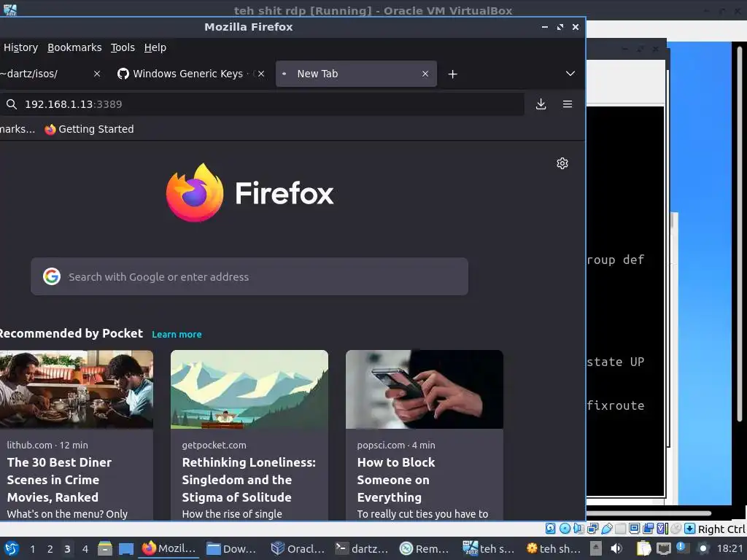Open the Getting Started bookmark
This screenshot has height=560, width=747.
89,129
